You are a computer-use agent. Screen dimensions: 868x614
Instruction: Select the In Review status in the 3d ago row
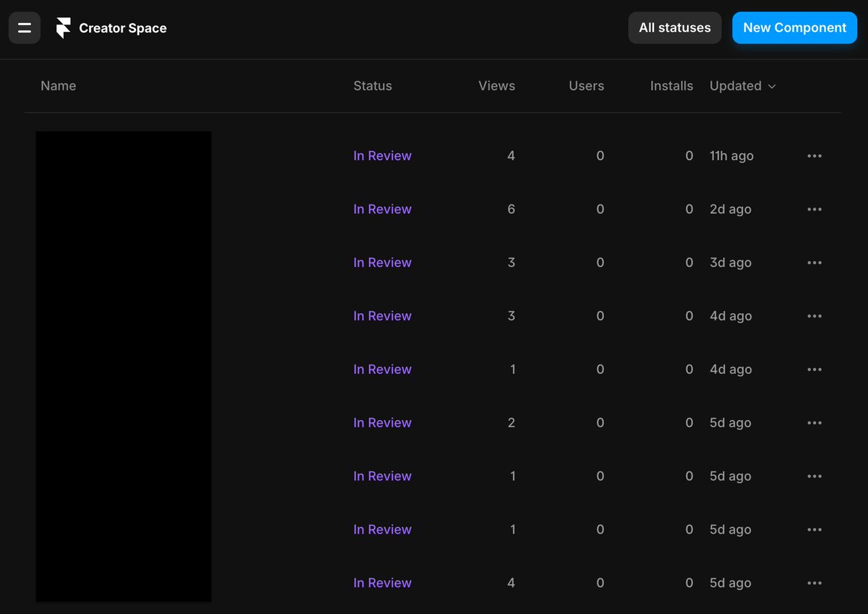382,263
